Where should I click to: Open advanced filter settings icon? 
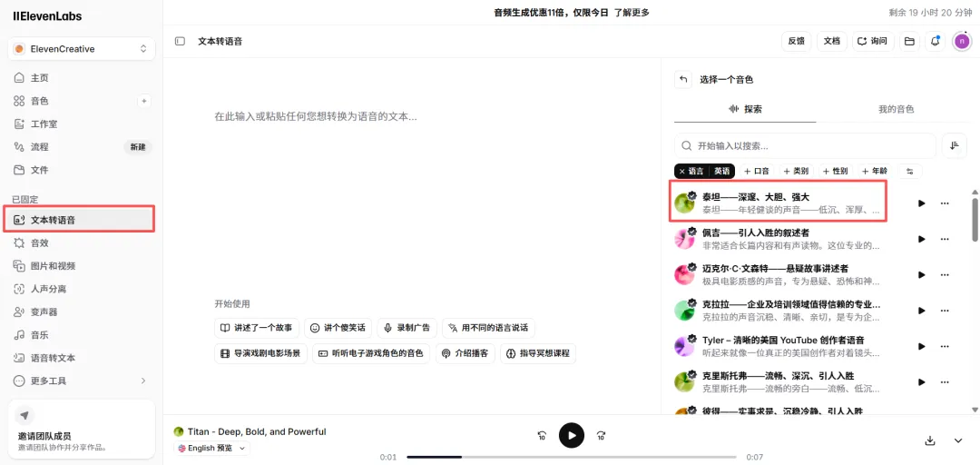pyautogui.click(x=909, y=171)
